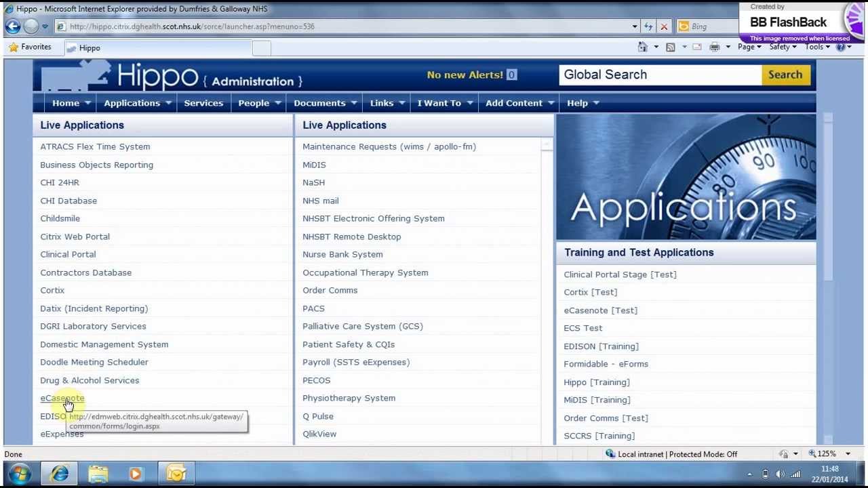Open the Hippo Help menu
868x488 pixels.
coord(577,103)
